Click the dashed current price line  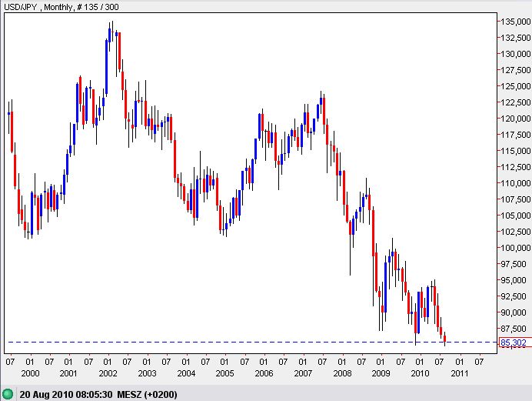coord(252,342)
